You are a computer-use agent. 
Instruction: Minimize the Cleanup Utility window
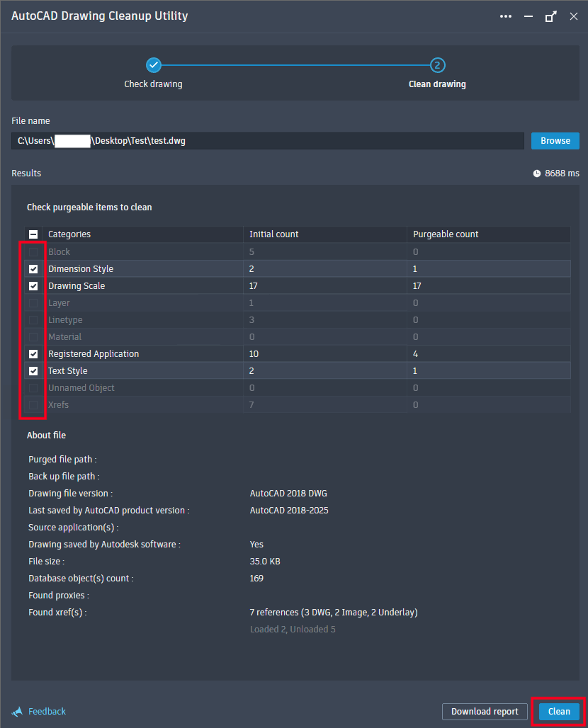(x=528, y=16)
